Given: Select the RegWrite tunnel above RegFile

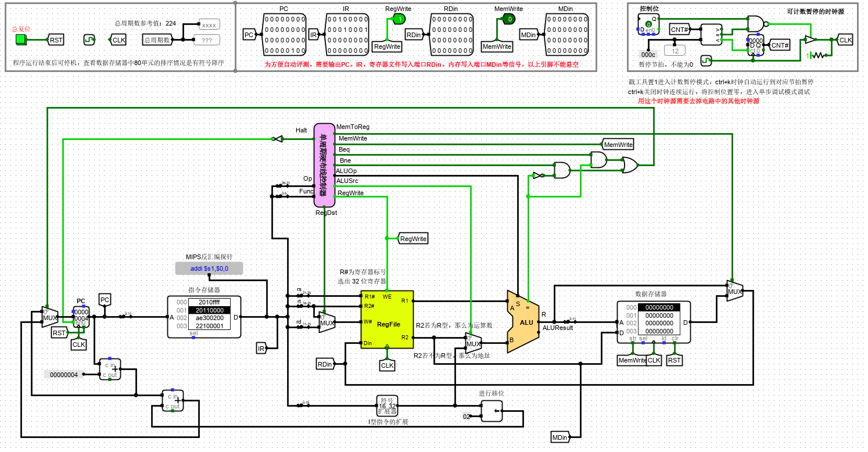Looking at the screenshot, I should pyautogui.click(x=413, y=238).
